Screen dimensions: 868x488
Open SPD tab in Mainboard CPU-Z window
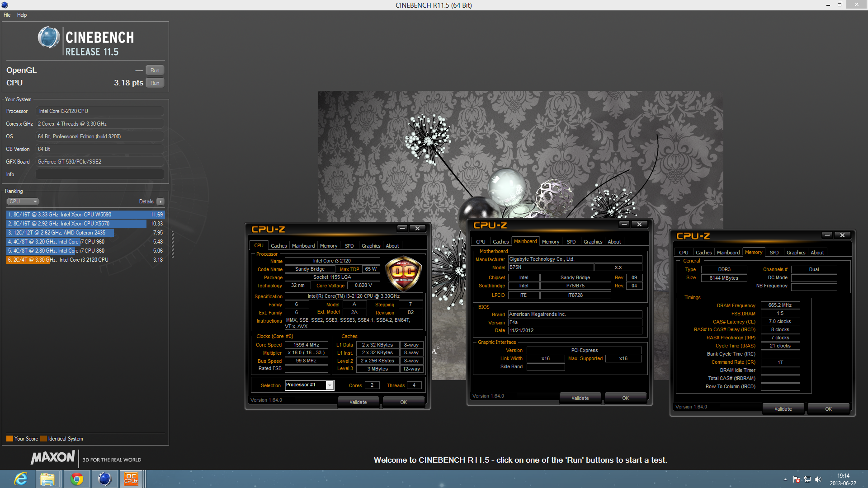click(571, 242)
